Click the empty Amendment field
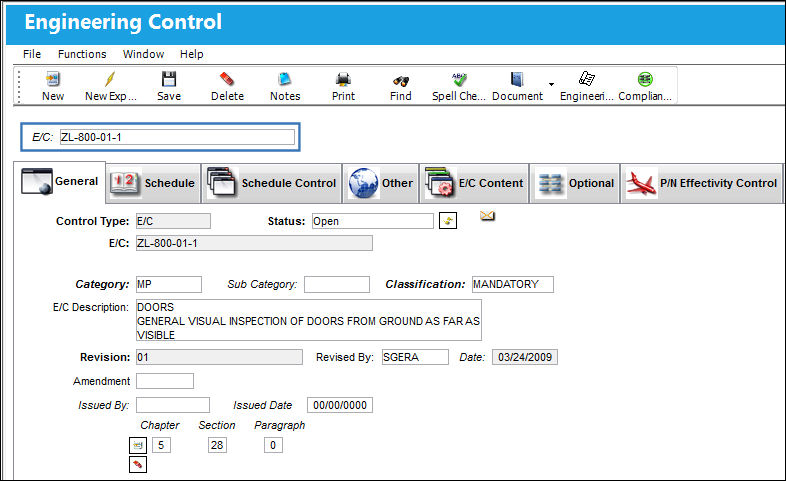This screenshot has width=786, height=481. click(x=165, y=381)
